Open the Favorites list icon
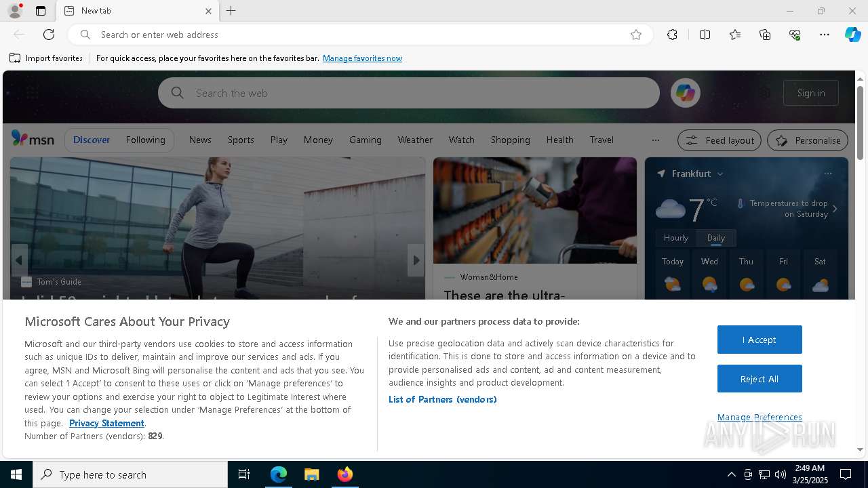868x488 pixels. tap(735, 35)
